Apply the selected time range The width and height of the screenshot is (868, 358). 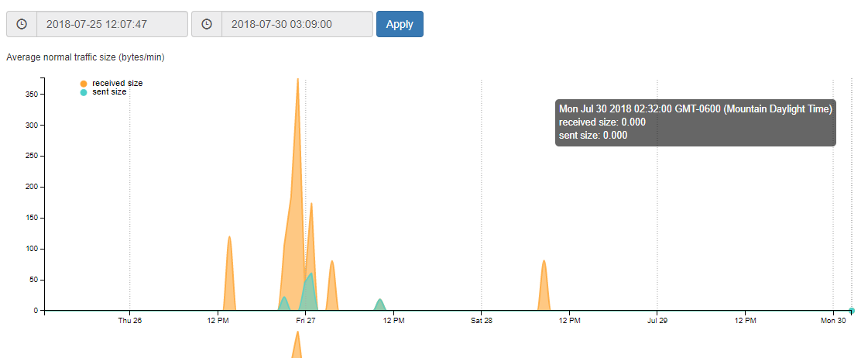coord(400,24)
